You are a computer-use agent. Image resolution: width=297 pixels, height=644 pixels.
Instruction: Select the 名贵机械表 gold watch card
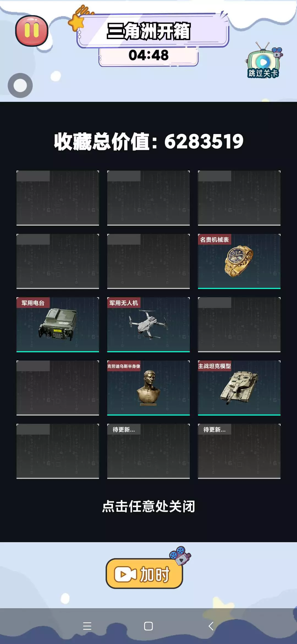point(239,261)
